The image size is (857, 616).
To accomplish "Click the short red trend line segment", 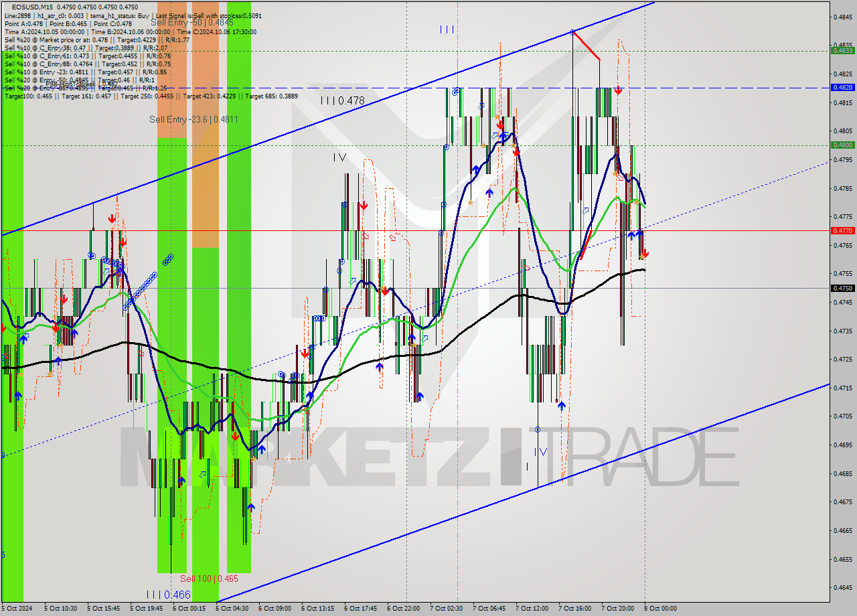I will (586, 46).
